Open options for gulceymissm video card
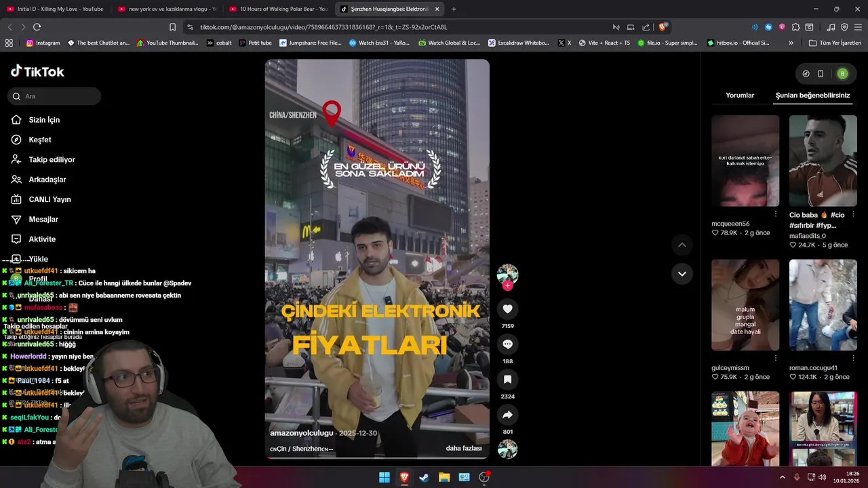Screen dimensions: 868x488 click(x=776, y=359)
